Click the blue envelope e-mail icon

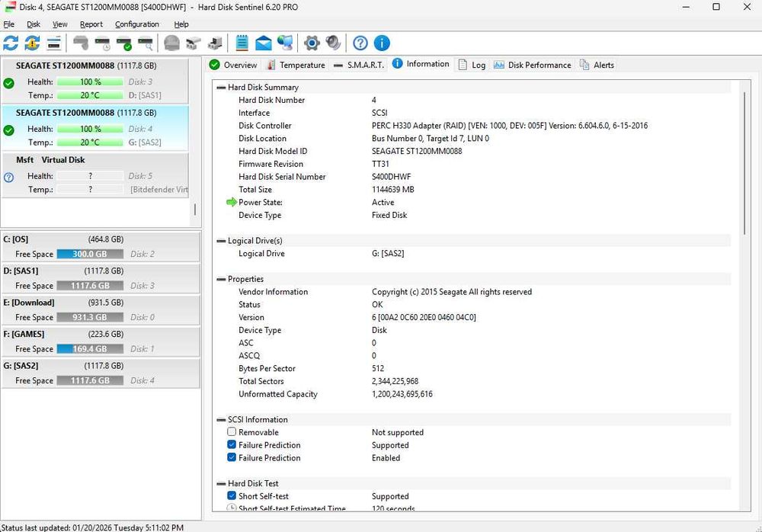[x=264, y=43]
